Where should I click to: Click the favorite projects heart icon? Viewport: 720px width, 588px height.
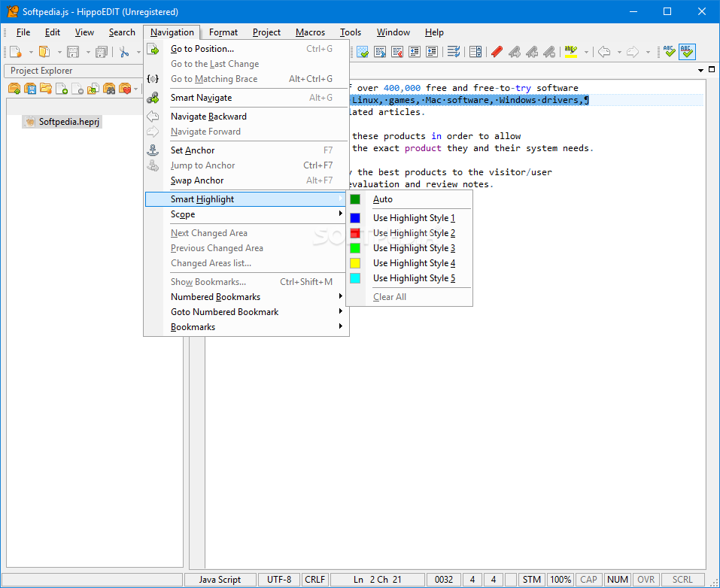pos(125,88)
